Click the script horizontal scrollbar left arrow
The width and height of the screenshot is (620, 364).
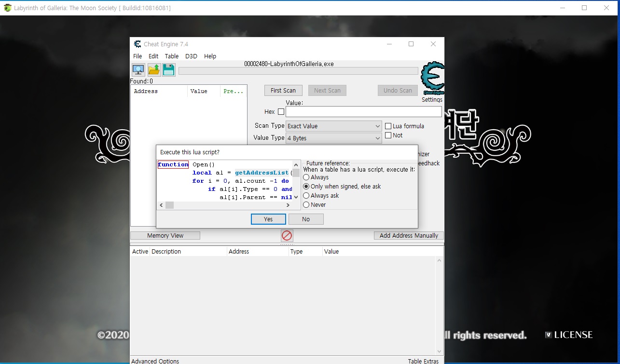161,205
